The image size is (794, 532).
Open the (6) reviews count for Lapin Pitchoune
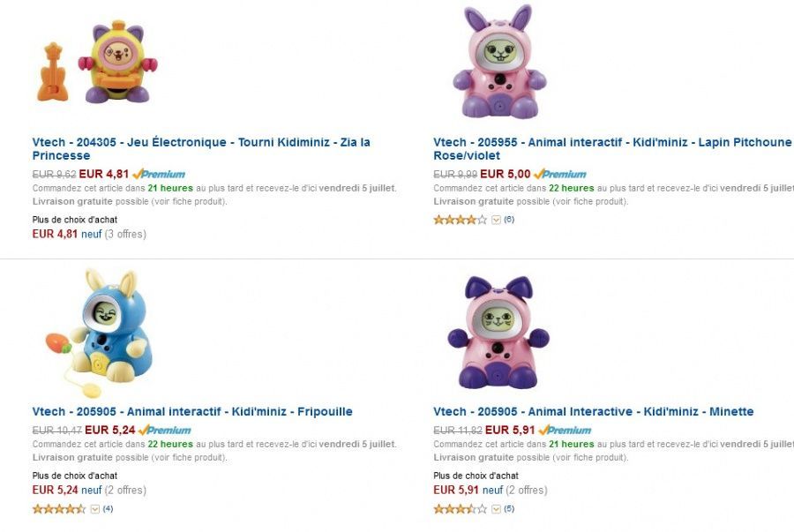pyautogui.click(x=509, y=220)
